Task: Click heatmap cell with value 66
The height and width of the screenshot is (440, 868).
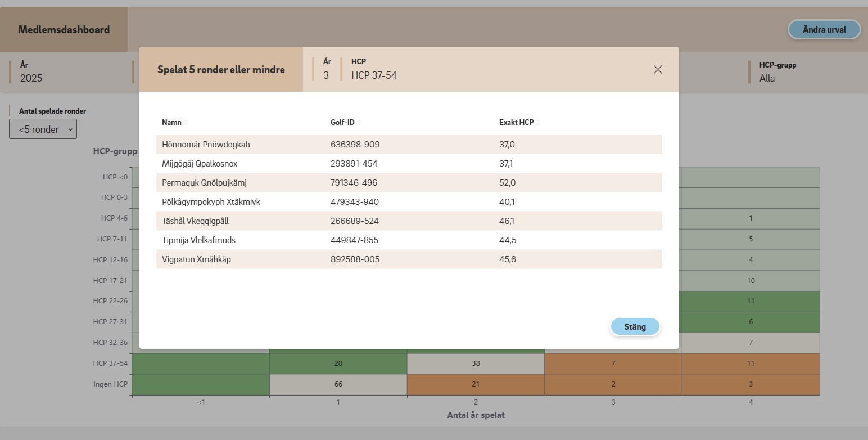Action: click(338, 384)
